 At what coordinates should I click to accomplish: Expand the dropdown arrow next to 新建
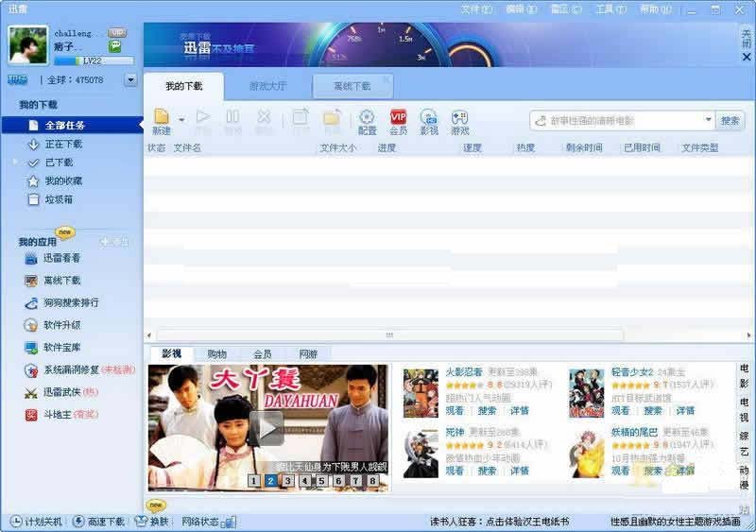(181, 120)
